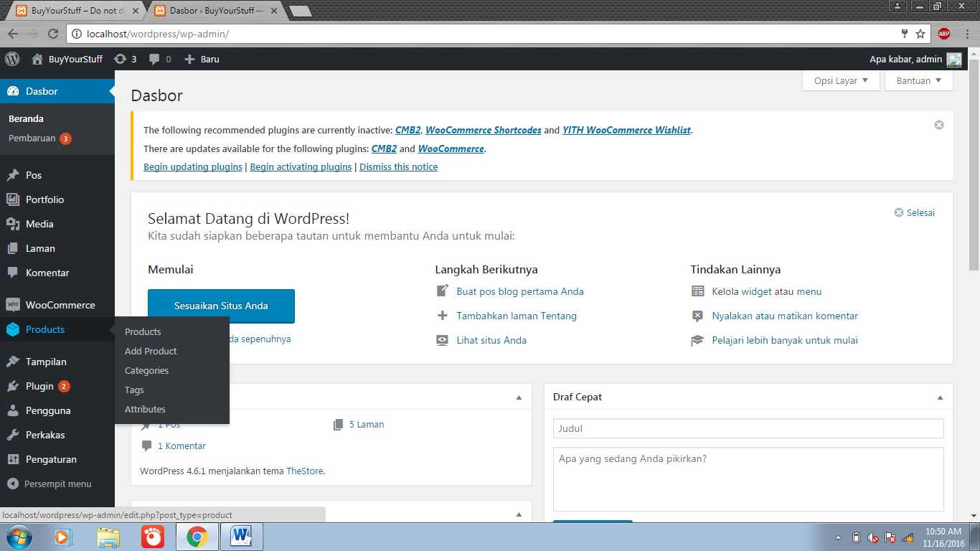This screenshot has width=980, height=551.
Task: Click the Pengguna user icon
Action: (x=12, y=410)
